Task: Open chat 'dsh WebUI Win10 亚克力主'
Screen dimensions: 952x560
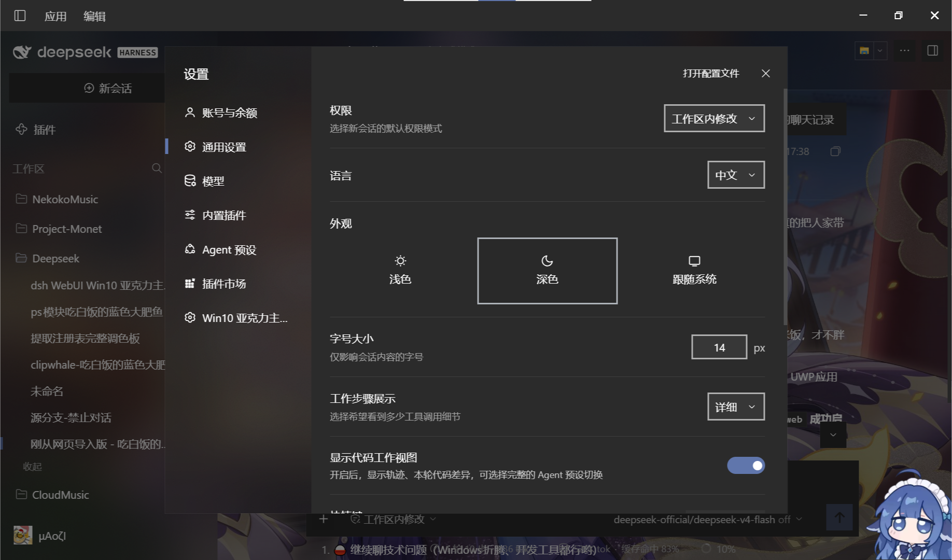Action: pyautogui.click(x=97, y=285)
